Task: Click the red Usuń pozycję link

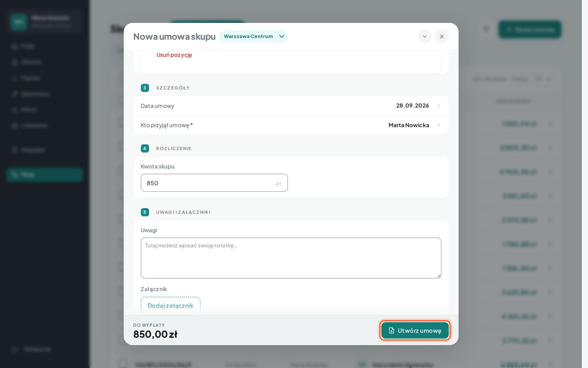Action: pyautogui.click(x=174, y=55)
